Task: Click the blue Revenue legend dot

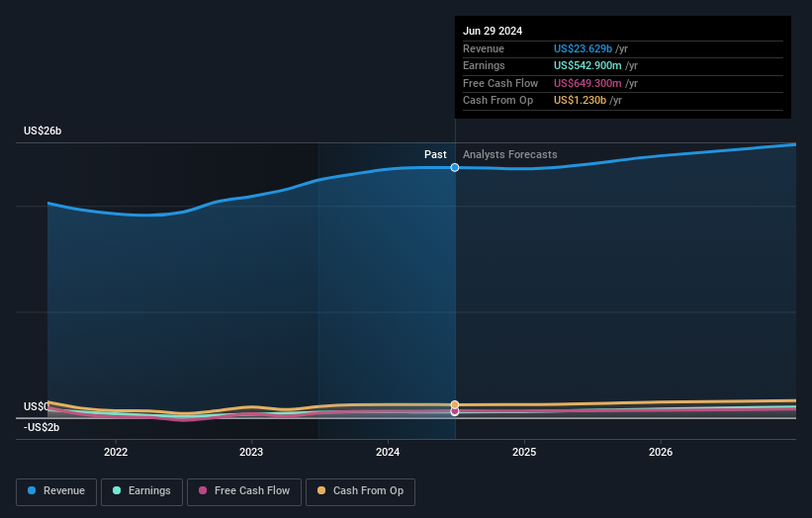Action: 32,490
